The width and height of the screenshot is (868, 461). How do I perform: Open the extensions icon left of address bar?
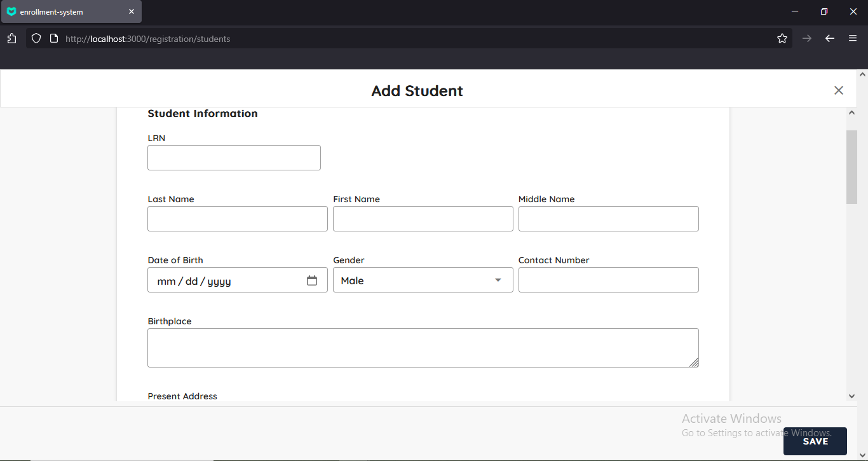pyautogui.click(x=11, y=39)
